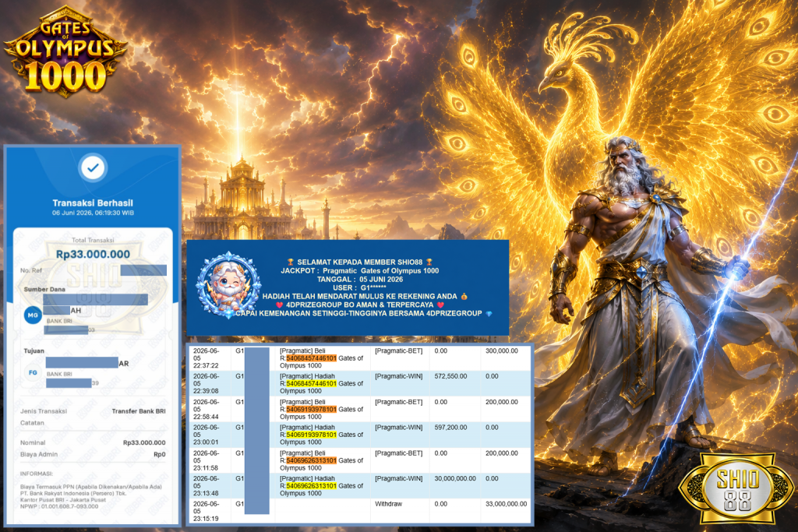The image size is (798, 532).
Task: Click table timestamp 22:37:22
Action: coord(206,365)
